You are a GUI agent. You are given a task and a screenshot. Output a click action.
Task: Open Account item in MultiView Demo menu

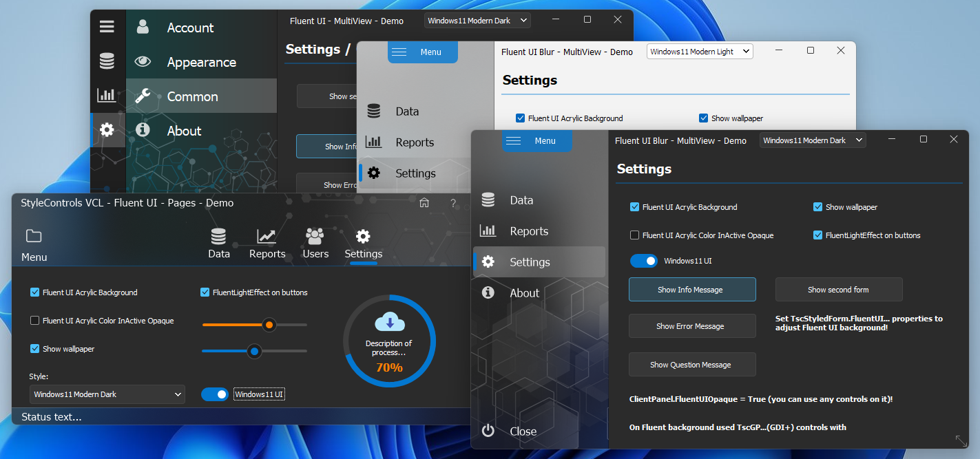tap(201, 28)
